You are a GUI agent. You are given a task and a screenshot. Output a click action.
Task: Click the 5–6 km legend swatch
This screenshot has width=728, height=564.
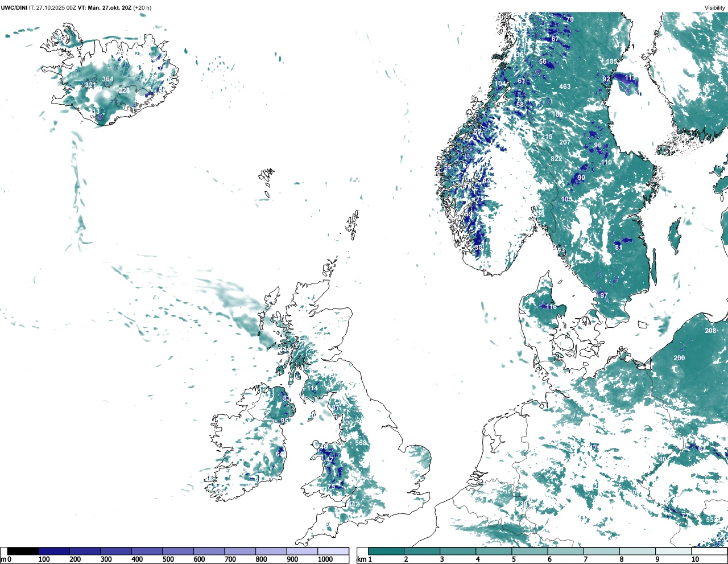tap(530, 551)
